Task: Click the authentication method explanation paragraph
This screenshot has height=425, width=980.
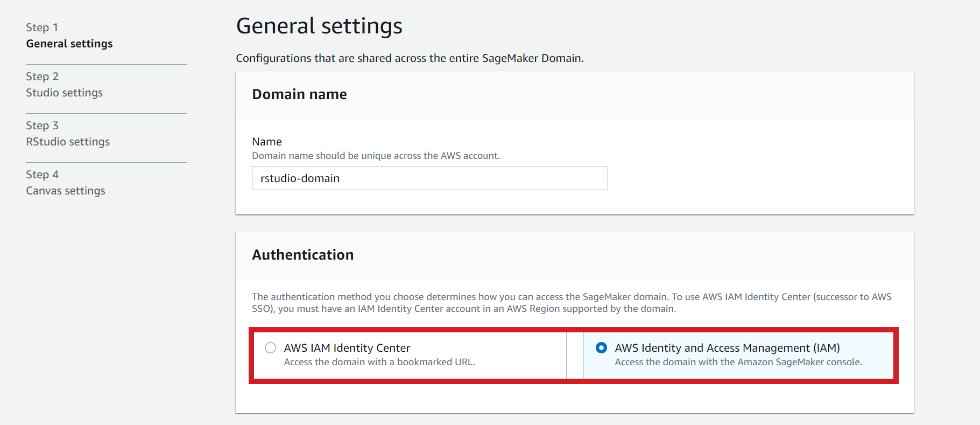Action: point(572,303)
